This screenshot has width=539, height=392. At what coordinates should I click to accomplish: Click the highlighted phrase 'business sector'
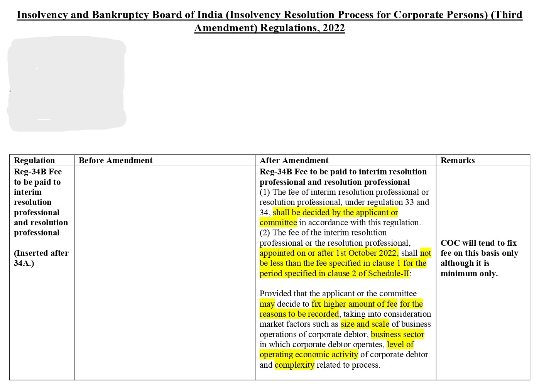point(397,335)
